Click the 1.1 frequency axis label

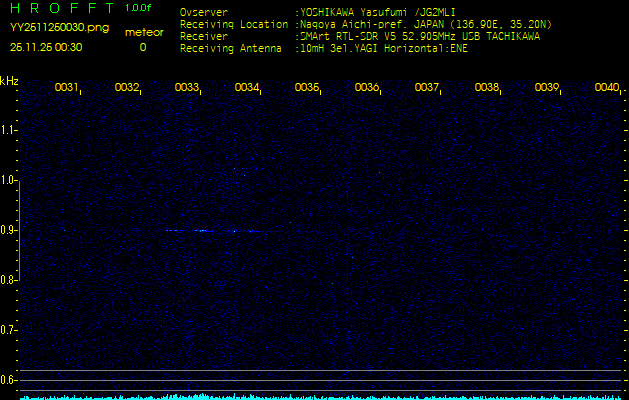8,130
